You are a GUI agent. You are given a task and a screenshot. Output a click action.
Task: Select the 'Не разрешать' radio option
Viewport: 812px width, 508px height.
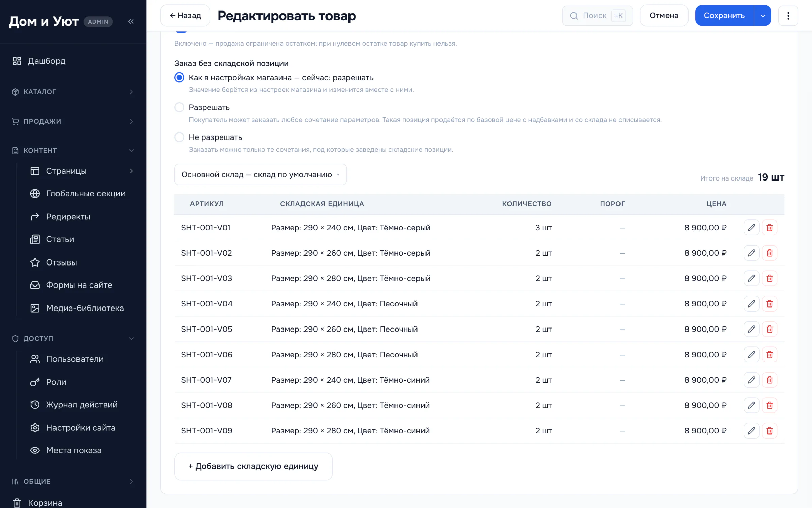pyautogui.click(x=179, y=137)
